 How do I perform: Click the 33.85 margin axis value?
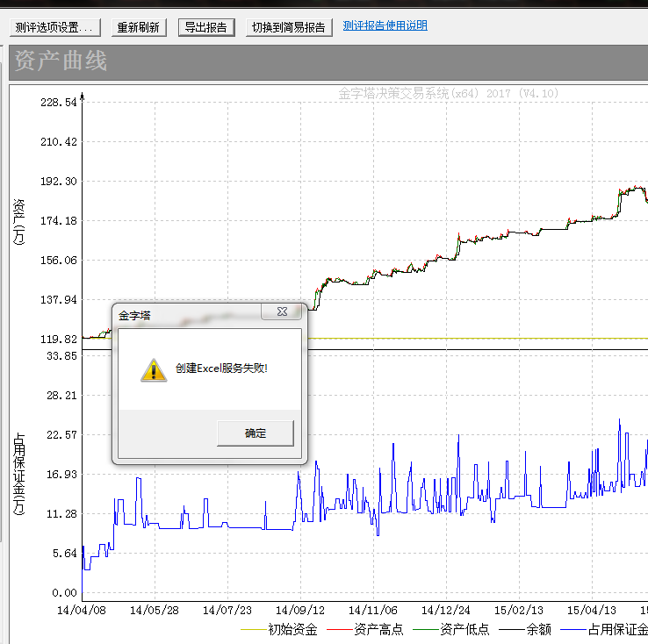[x=61, y=356]
